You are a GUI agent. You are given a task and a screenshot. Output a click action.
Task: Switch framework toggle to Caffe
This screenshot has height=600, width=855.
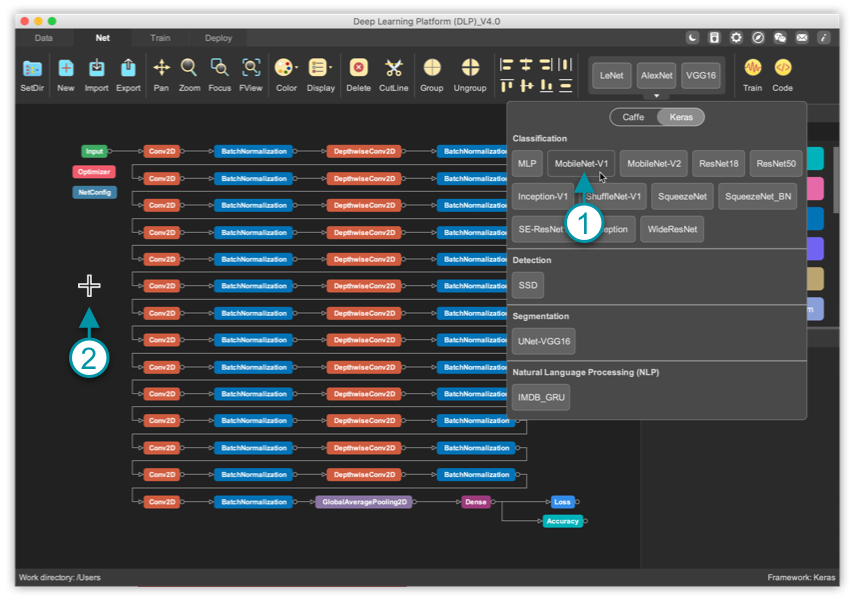click(x=634, y=117)
